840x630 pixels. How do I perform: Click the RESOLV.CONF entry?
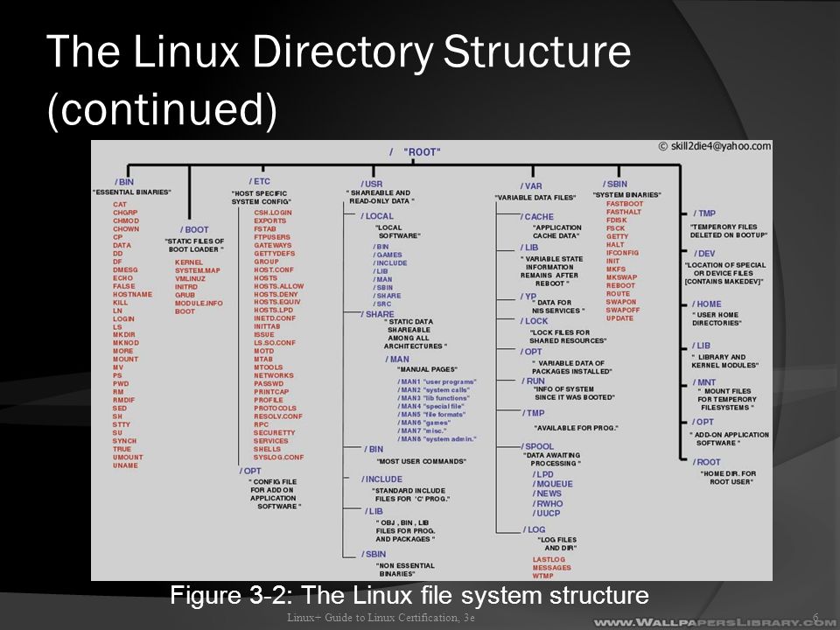[x=278, y=416]
